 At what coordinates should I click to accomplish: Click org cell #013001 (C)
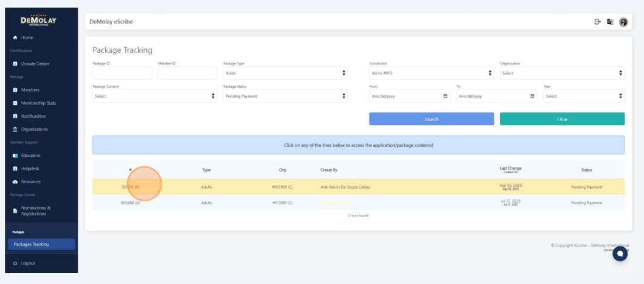[282, 203]
